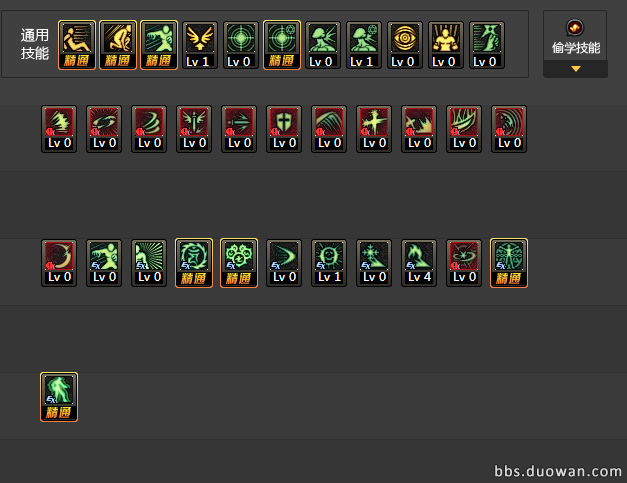The width and height of the screenshot is (627, 483).
Task: Click the red horizontal arrow skill icon
Action: 239,129
